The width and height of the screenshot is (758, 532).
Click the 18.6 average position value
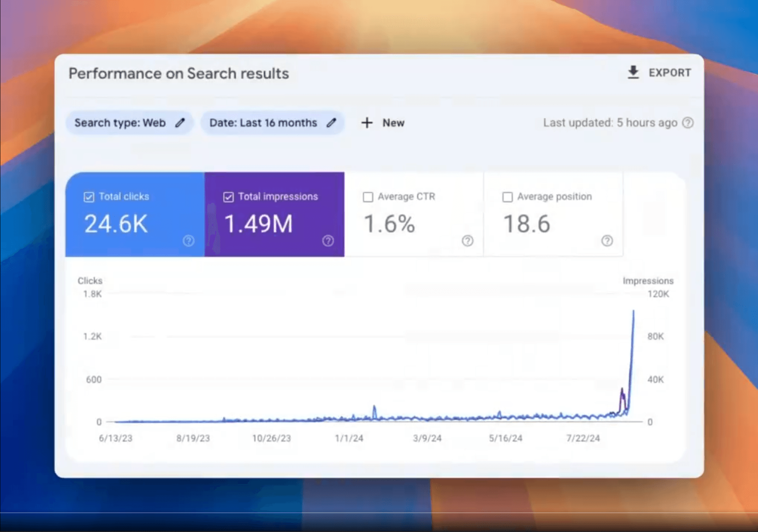click(527, 224)
